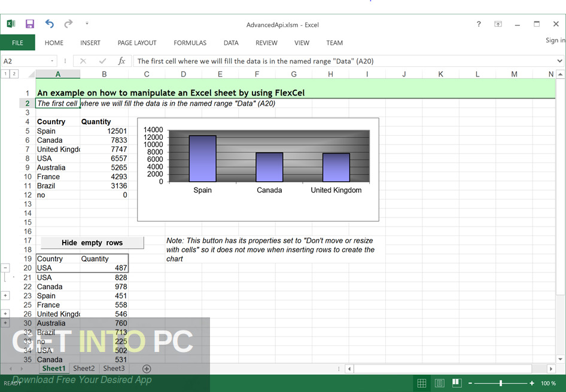Click the next sheet navigation arrow
This screenshot has width=566, height=392.
point(22,369)
